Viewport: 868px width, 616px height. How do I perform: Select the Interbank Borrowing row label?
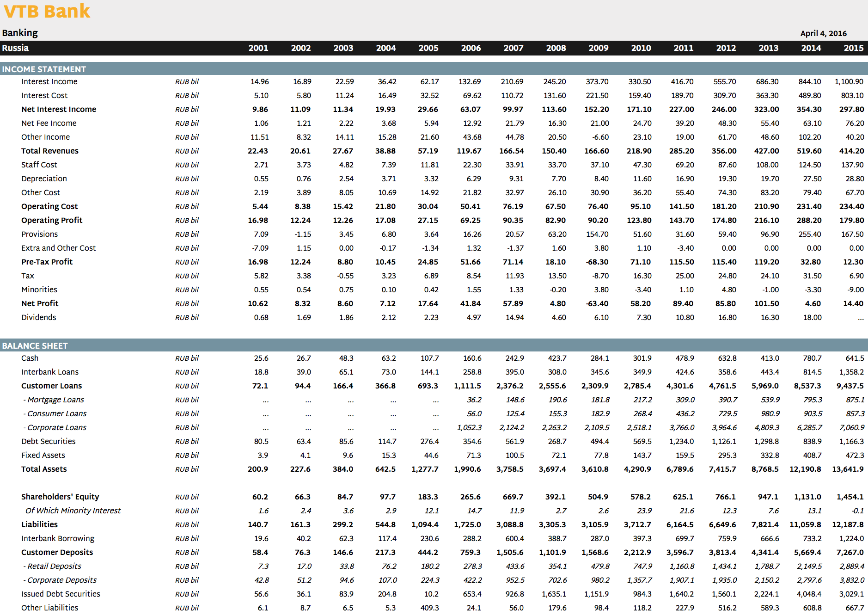click(58, 538)
